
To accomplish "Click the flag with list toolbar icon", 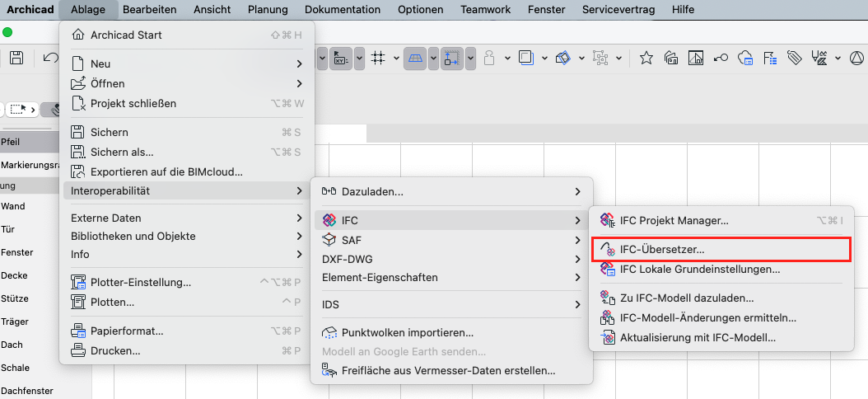I will tap(771, 58).
